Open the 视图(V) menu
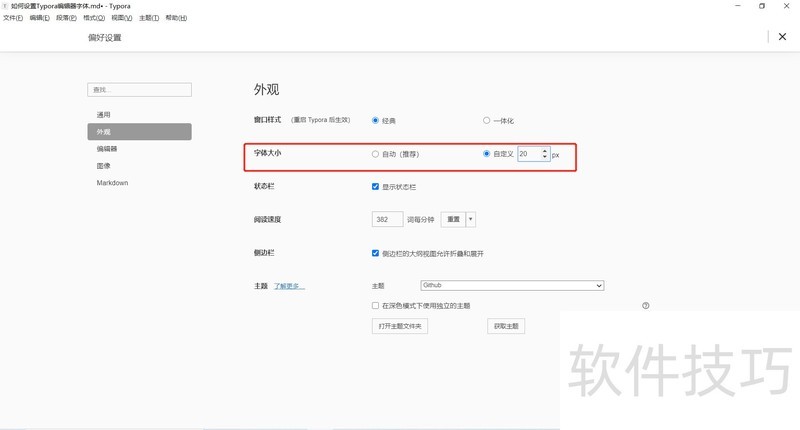 click(x=121, y=18)
